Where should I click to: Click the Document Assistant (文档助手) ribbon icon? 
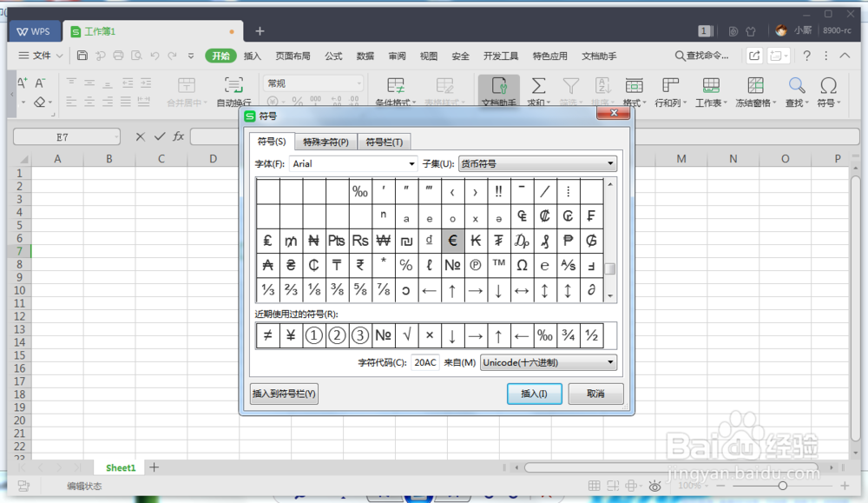499,92
